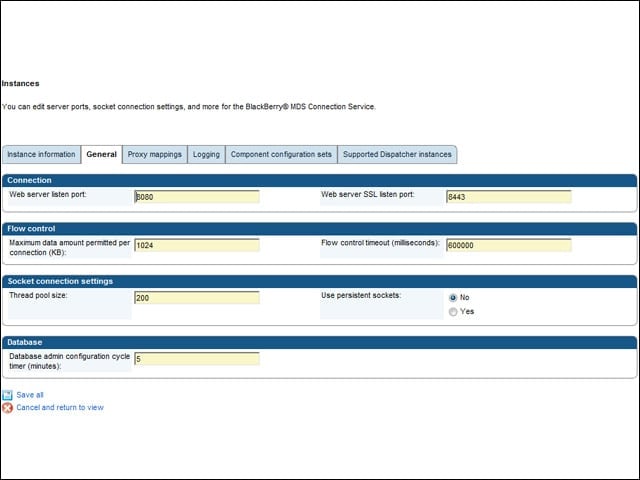Image resolution: width=640 pixels, height=480 pixels.
Task: Click the Save all disk icon
Action: pyautogui.click(x=7, y=395)
